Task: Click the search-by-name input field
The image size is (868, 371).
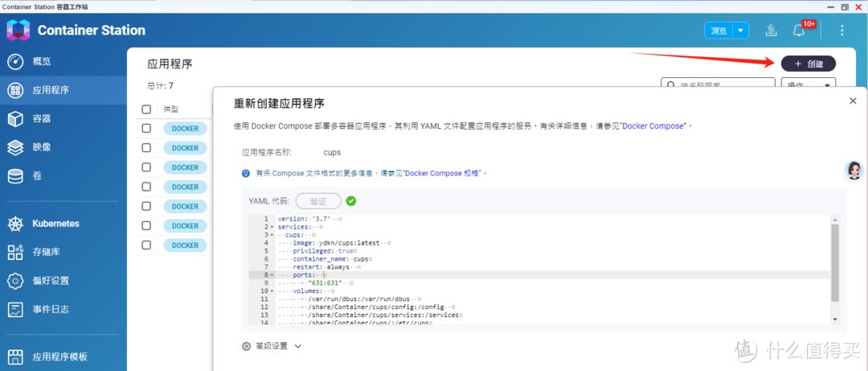Action: pyautogui.click(x=718, y=85)
